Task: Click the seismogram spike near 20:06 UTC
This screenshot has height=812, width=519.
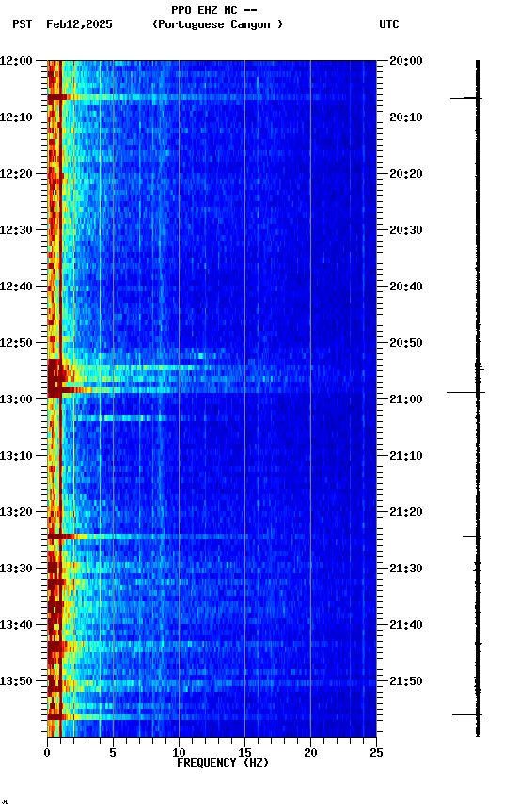Action: tap(465, 98)
